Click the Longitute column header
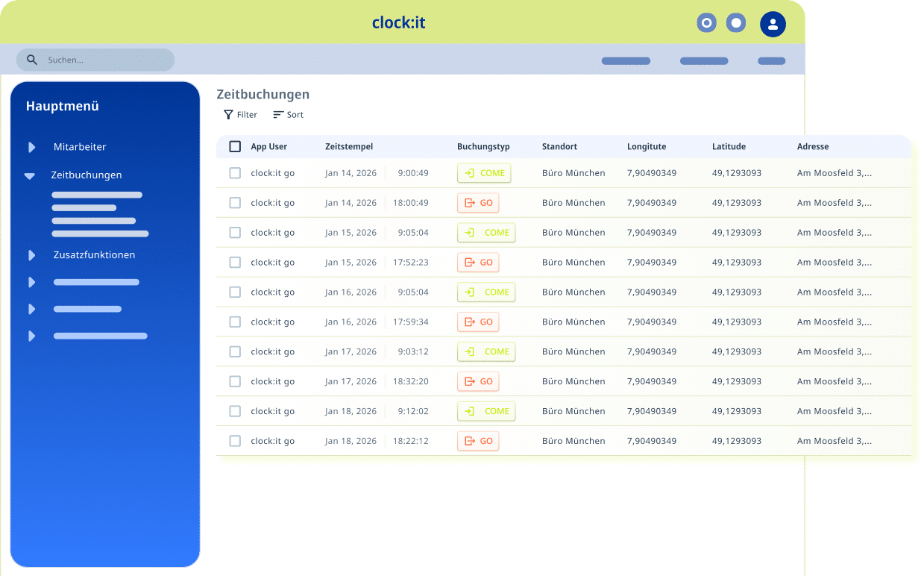This screenshot has height=576, width=924. 647,147
